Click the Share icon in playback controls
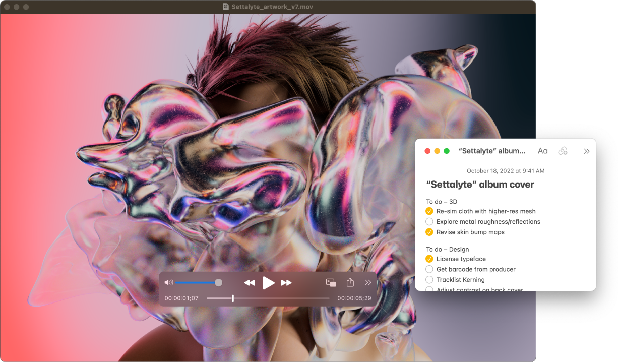Image resolution: width=620 pixels, height=364 pixels. pyautogui.click(x=350, y=282)
